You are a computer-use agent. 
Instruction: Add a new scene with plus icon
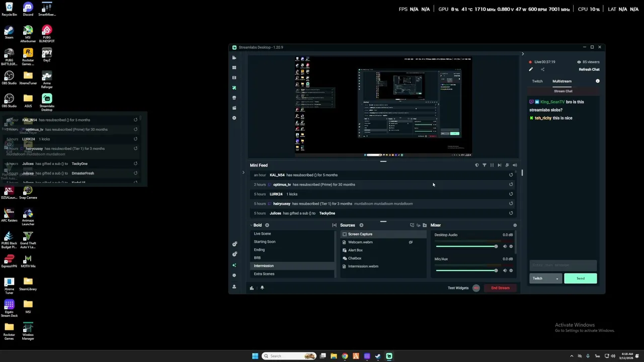pos(267,225)
